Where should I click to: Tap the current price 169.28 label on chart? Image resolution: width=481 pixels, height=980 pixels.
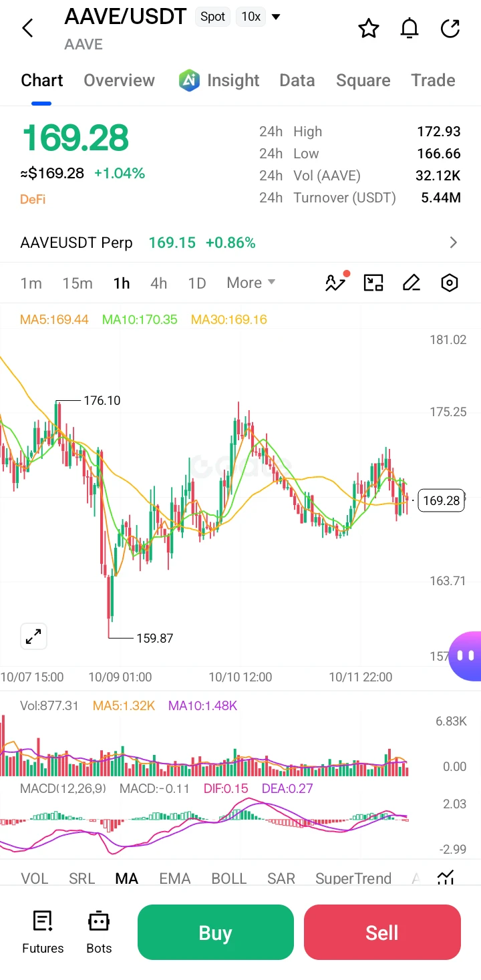pos(442,500)
